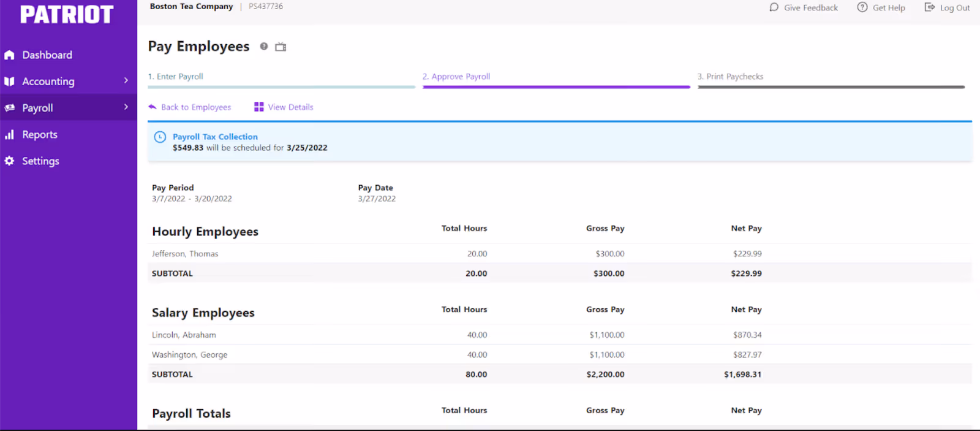The height and width of the screenshot is (431, 980).
Task: Click Jefferson's 20.00 total hours
Action: coord(477,254)
